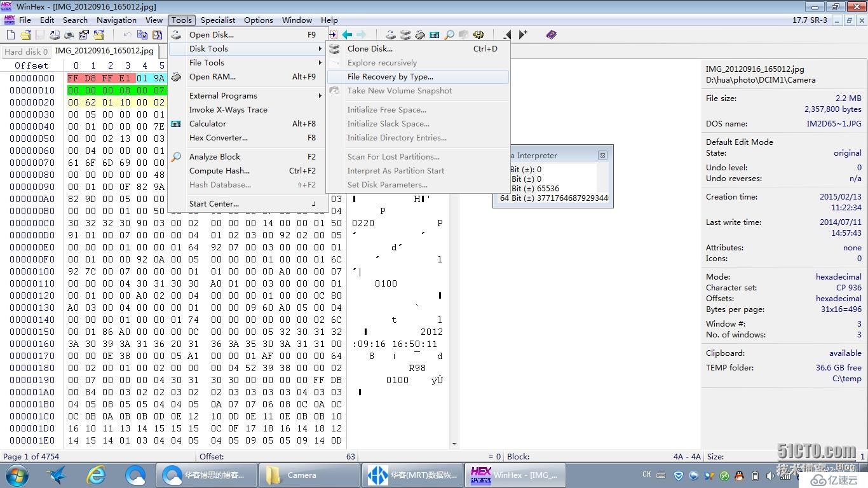This screenshot has width=868, height=488.
Task: Choose Open Disk in Tools menu
Action: [x=247, y=35]
